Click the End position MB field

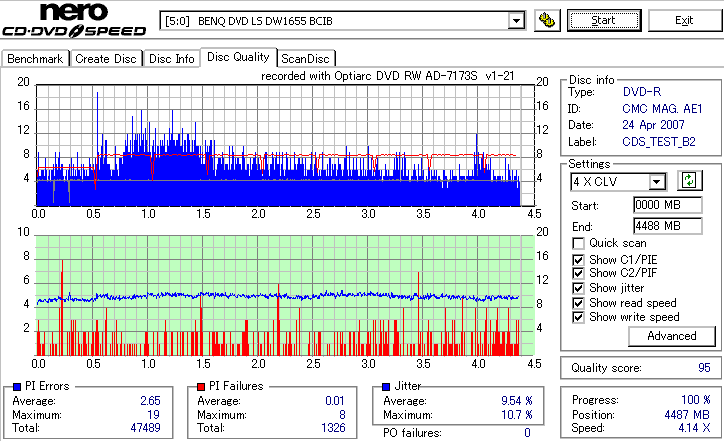click(667, 226)
